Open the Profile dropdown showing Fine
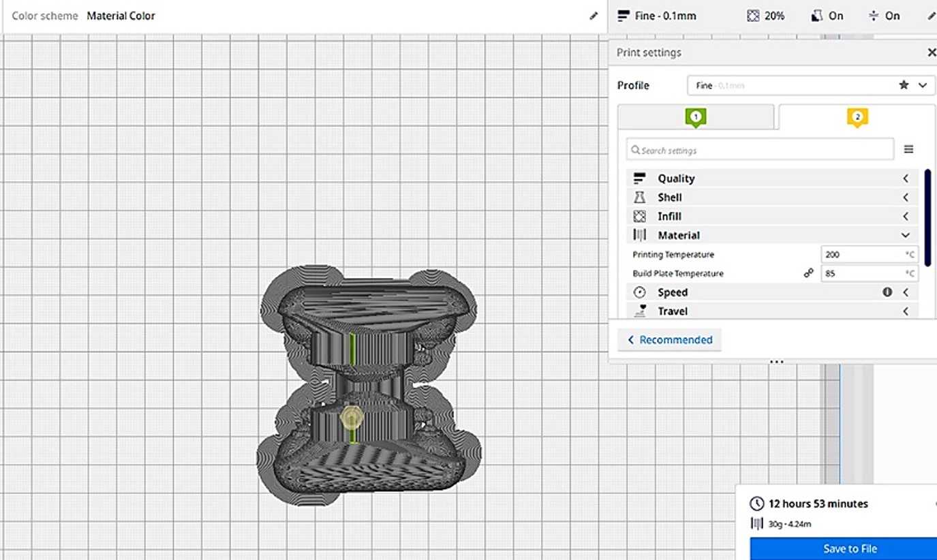 tap(811, 85)
